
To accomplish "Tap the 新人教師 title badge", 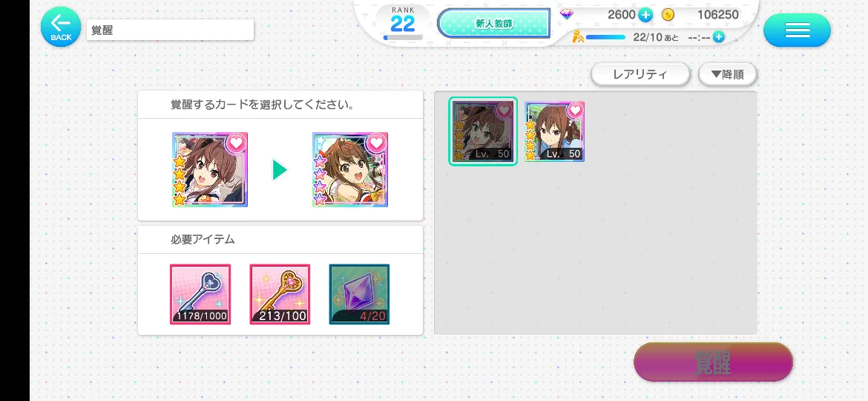I will 494,23.
